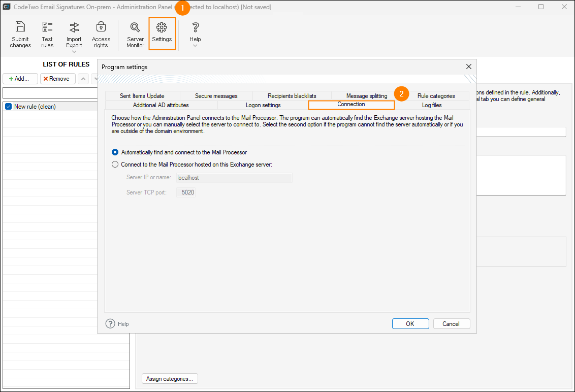Image resolution: width=575 pixels, height=392 pixels.
Task: Select automatically find and connect option
Action: click(x=115, y=152)
